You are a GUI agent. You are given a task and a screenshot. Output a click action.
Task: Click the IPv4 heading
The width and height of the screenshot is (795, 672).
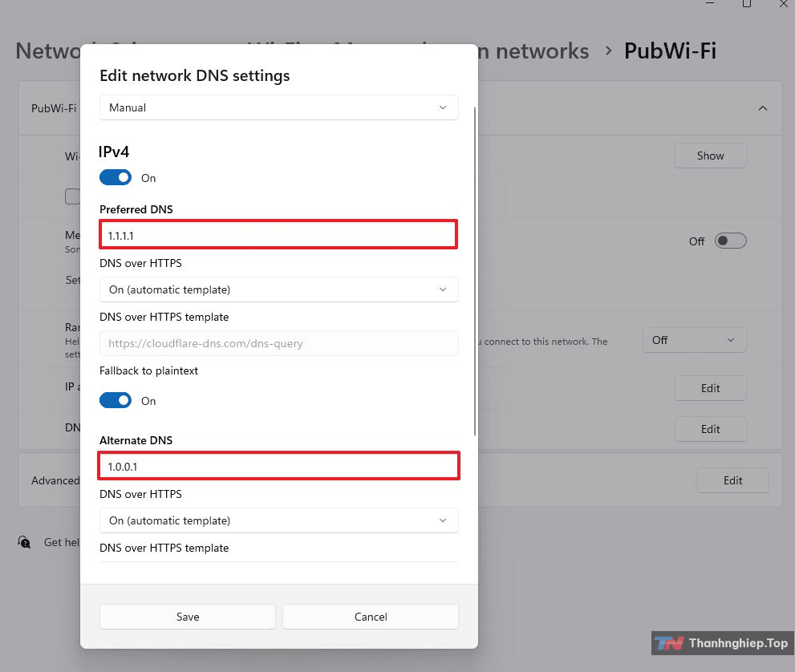click(x=114, y=152)
